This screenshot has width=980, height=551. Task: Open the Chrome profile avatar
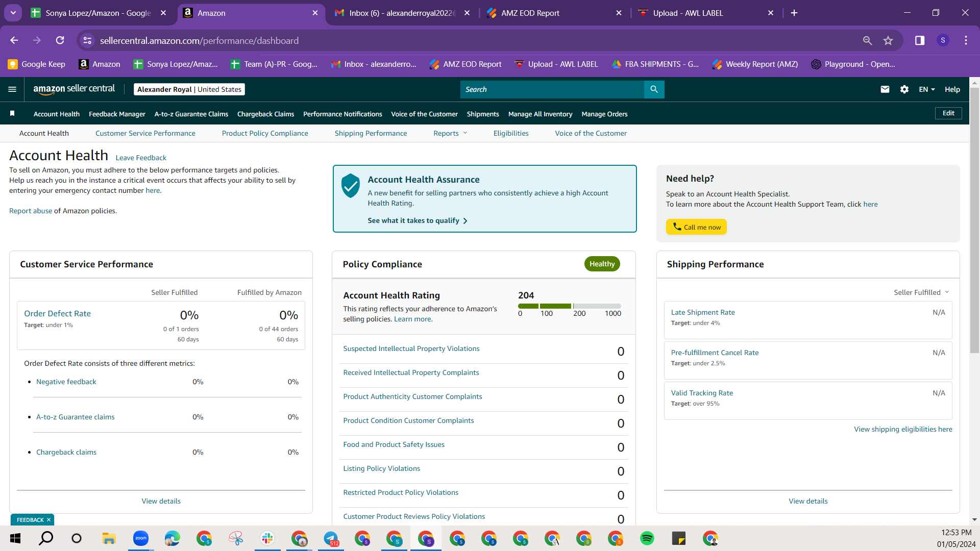click(x=943, y=40)
